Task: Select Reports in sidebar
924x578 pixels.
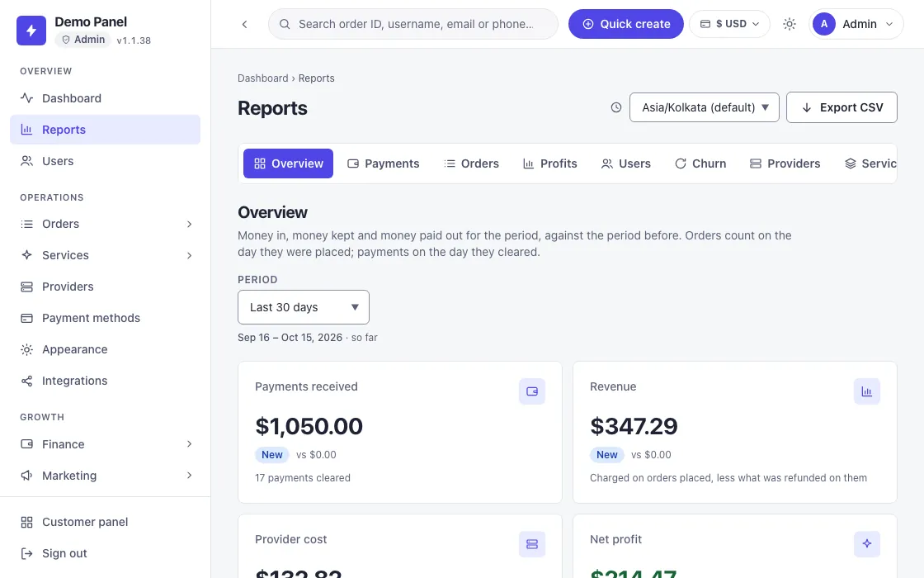Action: pyautogui.click(x=105, y=130)
